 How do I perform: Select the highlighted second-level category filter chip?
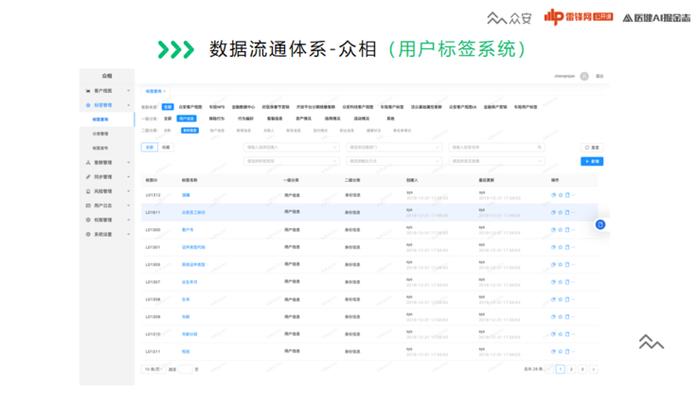coord(190,131)
